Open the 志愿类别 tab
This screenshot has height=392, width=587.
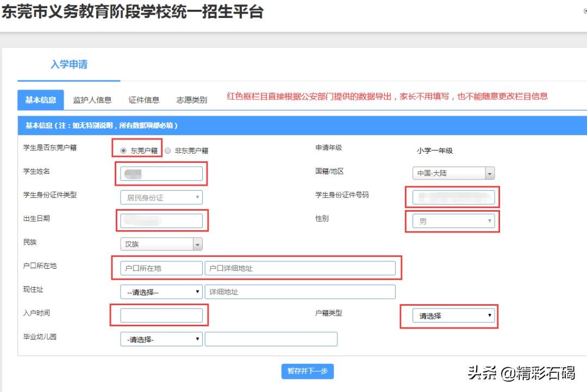coord(191,100)
